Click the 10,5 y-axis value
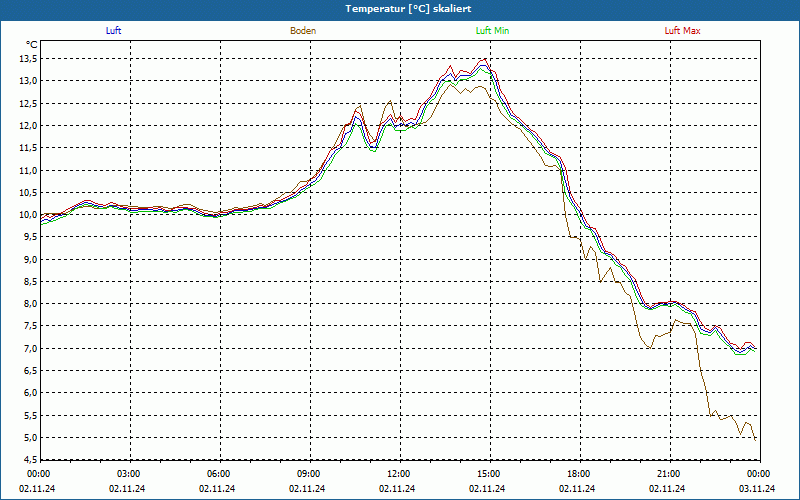The width and height of the screenshot is (800, 500). [x=28, y=192]
